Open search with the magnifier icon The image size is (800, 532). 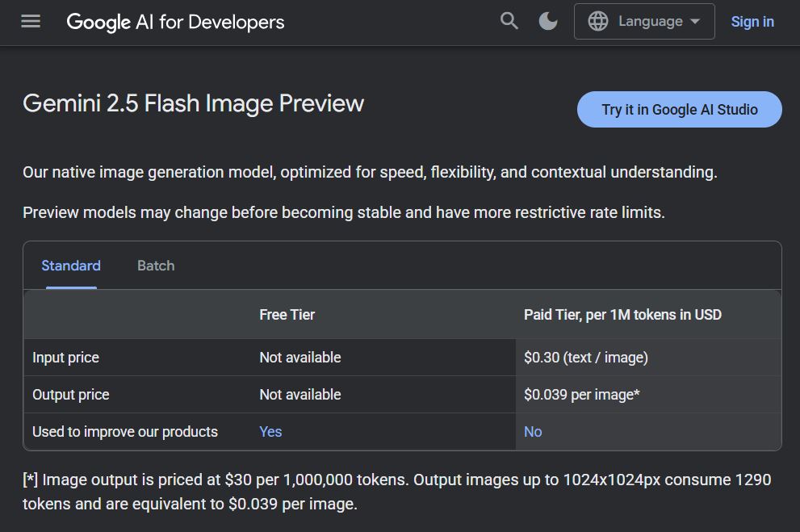pos(509,21)
